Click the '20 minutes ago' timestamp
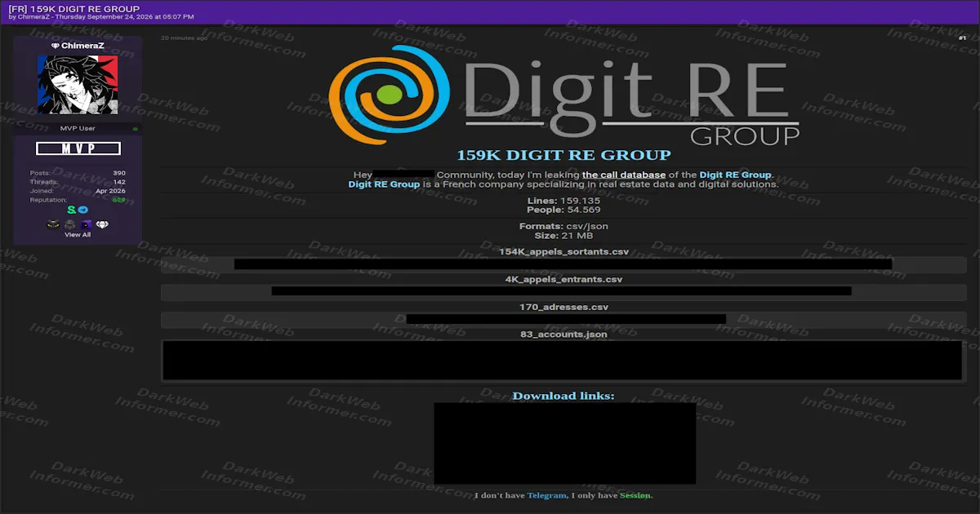The height and width of the screenshot is (514, 980). coord(184,38)
